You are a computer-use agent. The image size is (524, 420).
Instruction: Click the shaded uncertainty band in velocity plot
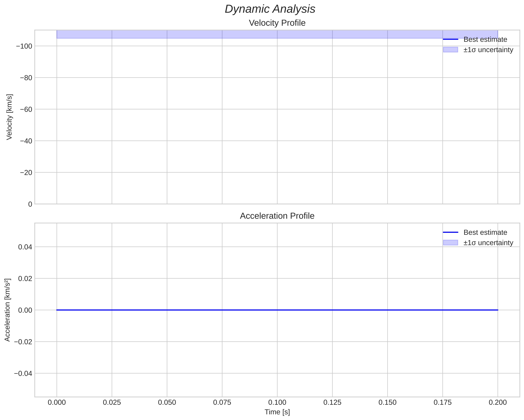(x=243, y=34)
